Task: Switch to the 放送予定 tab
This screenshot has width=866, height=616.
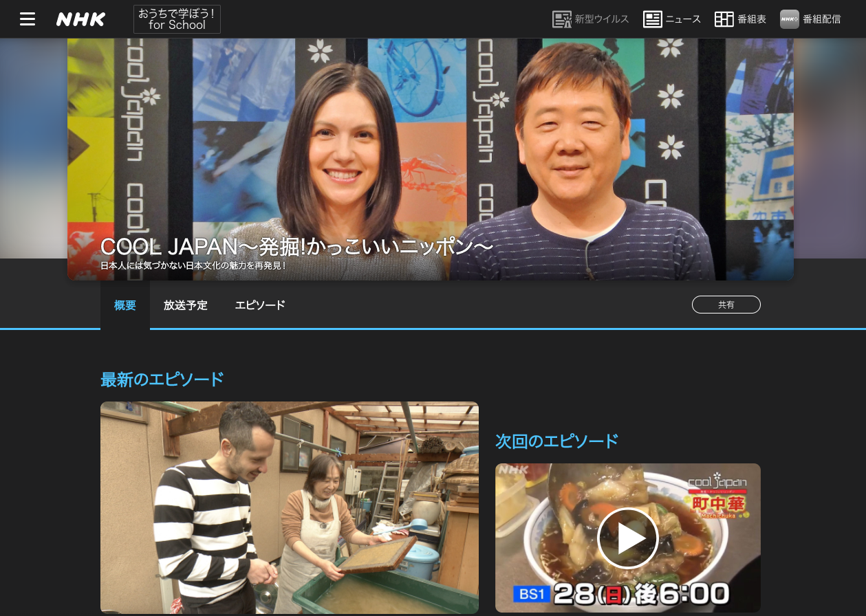Action: (x=185, y=305)
